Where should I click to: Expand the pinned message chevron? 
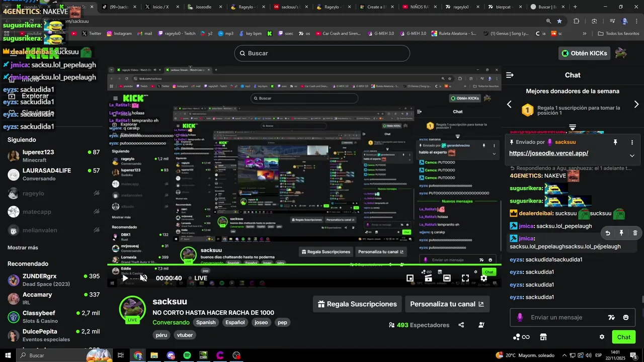coord(632,155)
